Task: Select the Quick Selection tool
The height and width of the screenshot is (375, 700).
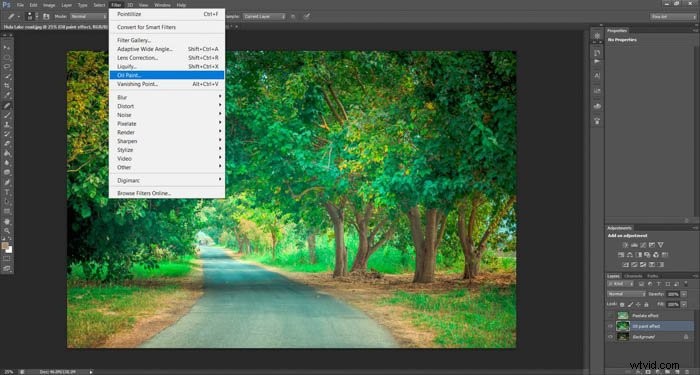Action: click(x=7, y=76)
